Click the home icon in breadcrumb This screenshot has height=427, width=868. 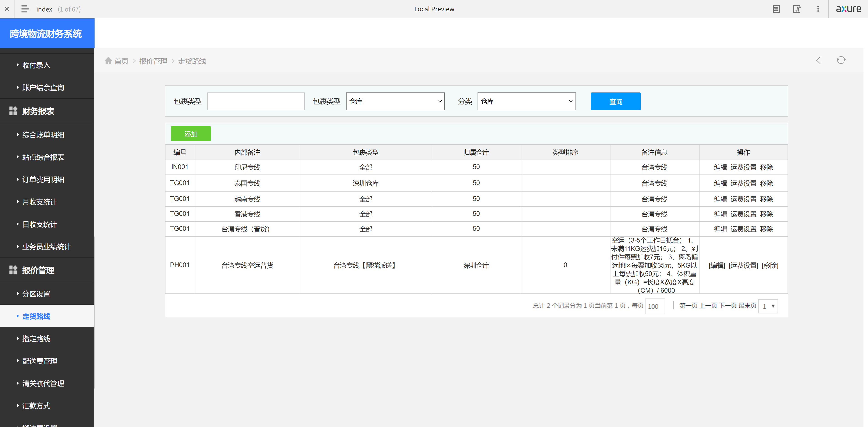108,61
